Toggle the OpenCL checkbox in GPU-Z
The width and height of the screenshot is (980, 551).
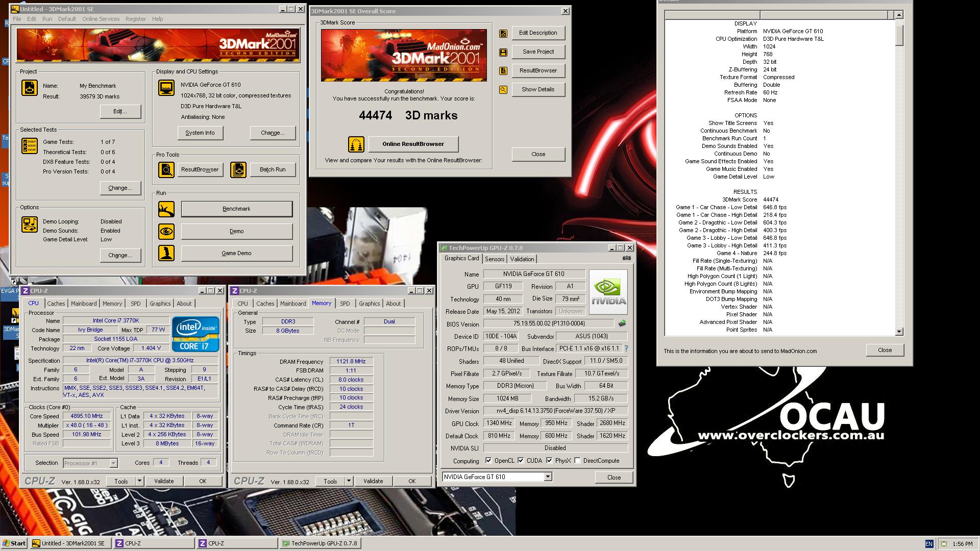point(488,460)
